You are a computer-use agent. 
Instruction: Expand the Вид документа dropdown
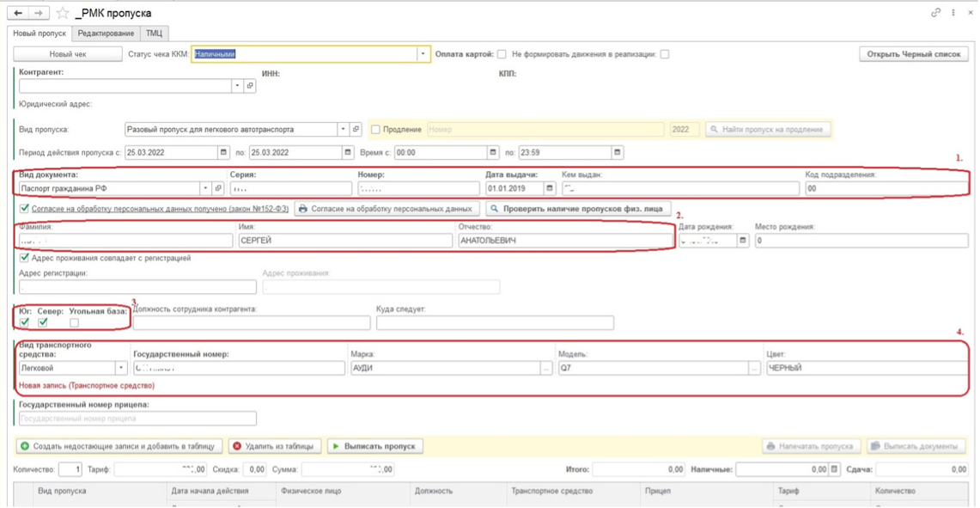tap(206, 187)
